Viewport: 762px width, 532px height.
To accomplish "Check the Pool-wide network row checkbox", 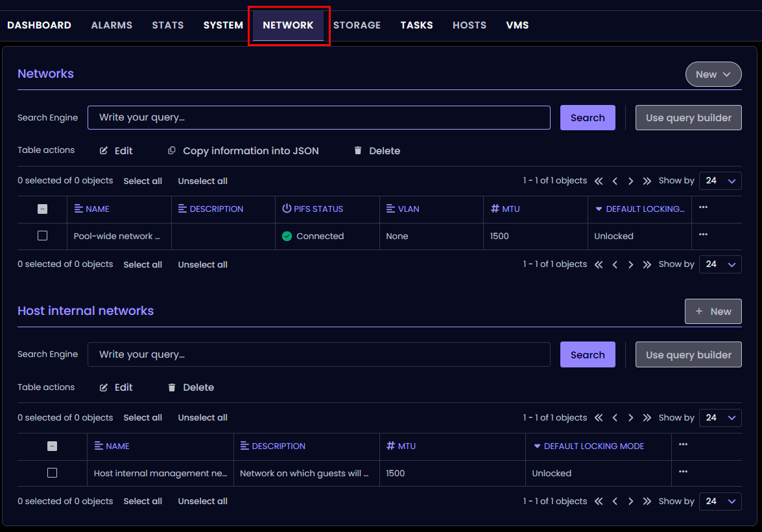I will (x=43, y=236).
